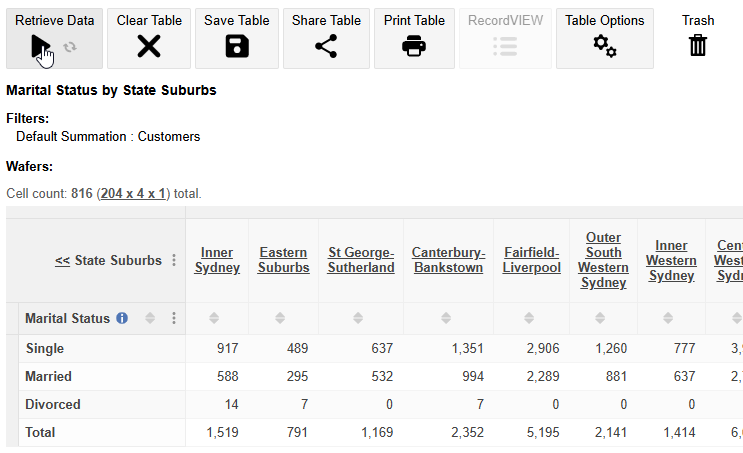Clear the table using the X icon
The image size is (743, 453).
click(x=149, y=45)
